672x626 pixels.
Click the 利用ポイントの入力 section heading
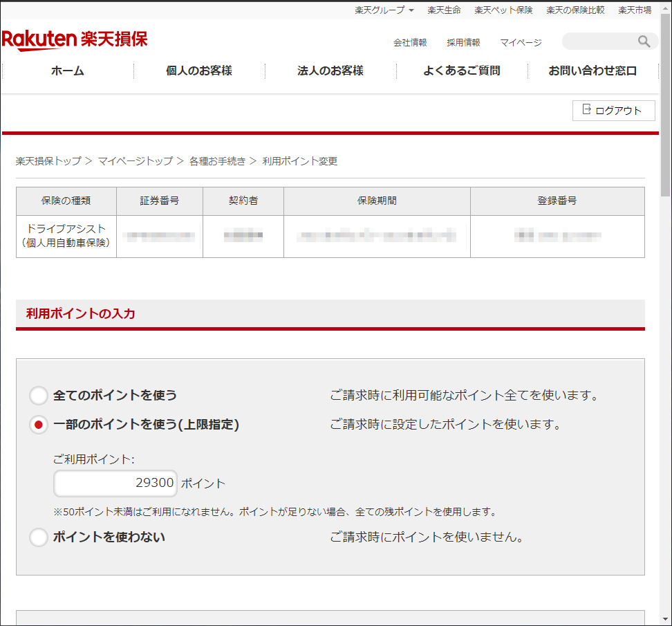81,314
